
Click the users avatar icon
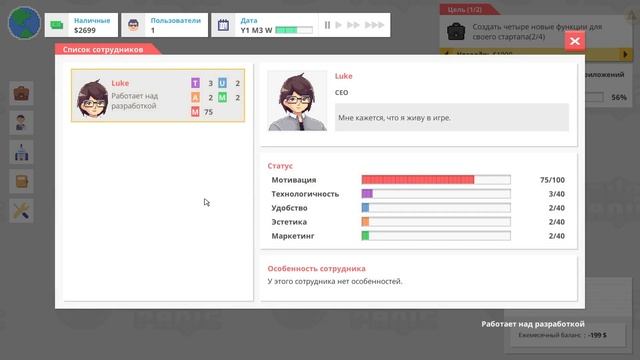tap(133, 25)
